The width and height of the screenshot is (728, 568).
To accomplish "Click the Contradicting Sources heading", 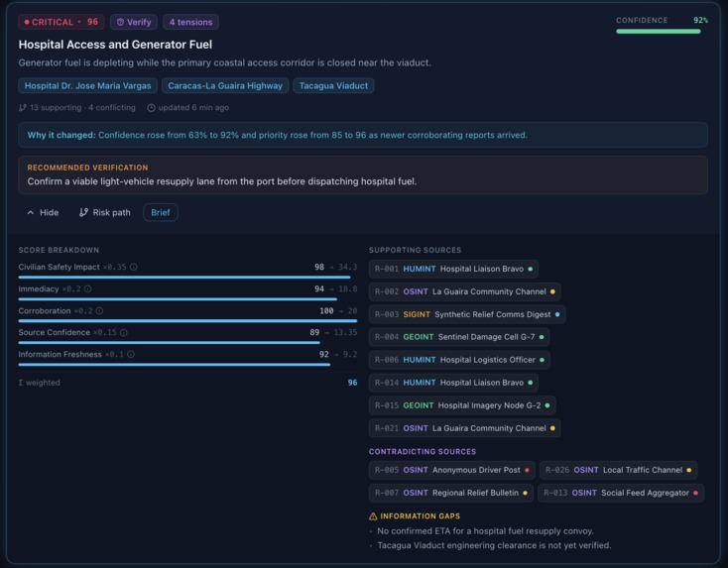I will [423, 451].
